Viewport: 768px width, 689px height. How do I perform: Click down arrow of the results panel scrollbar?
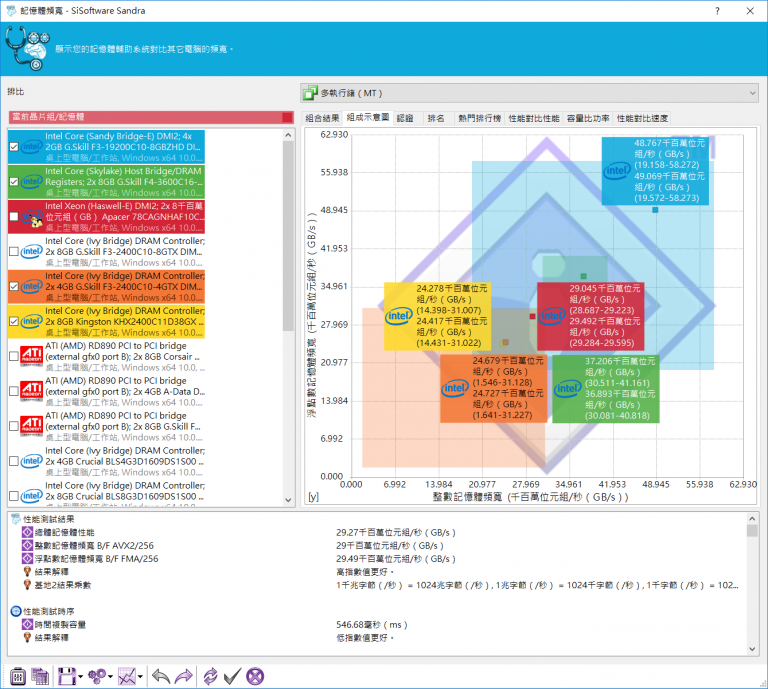point(752,649)
